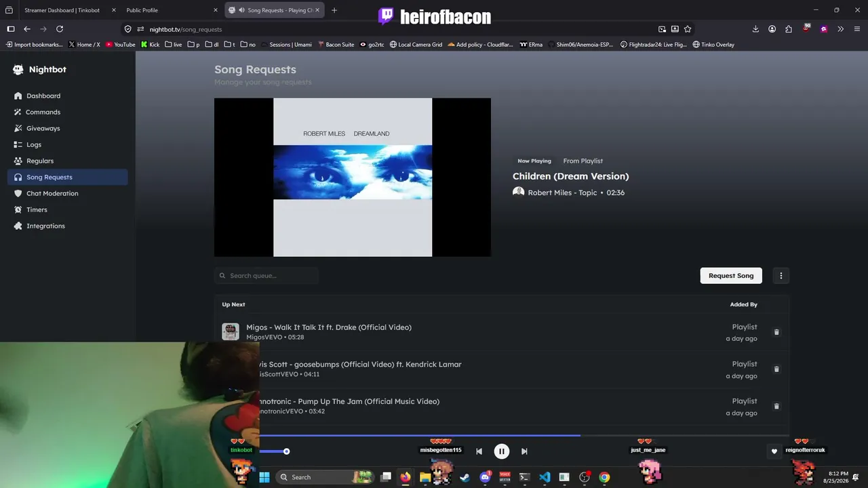Open the song queue options menu
The image size is (868, 488).
click(x=781, y=276)
